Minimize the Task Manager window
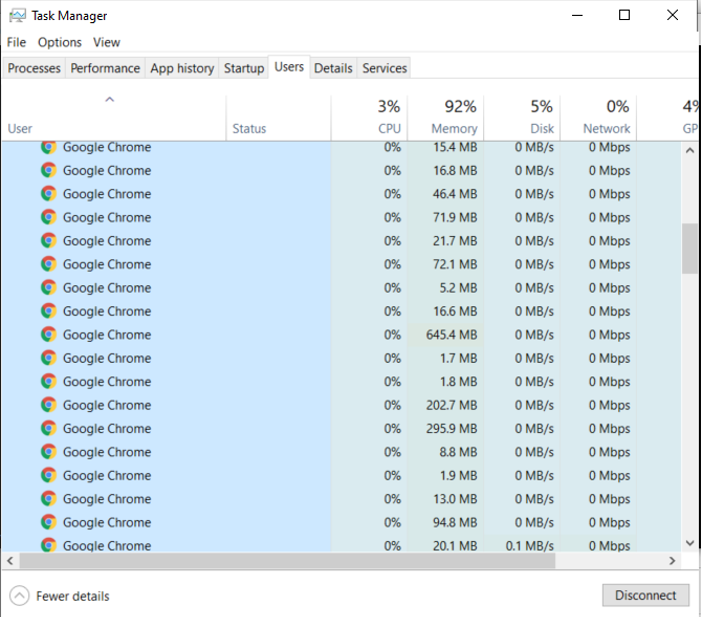This screenshot has height=617, width=701. coord(577,15)
